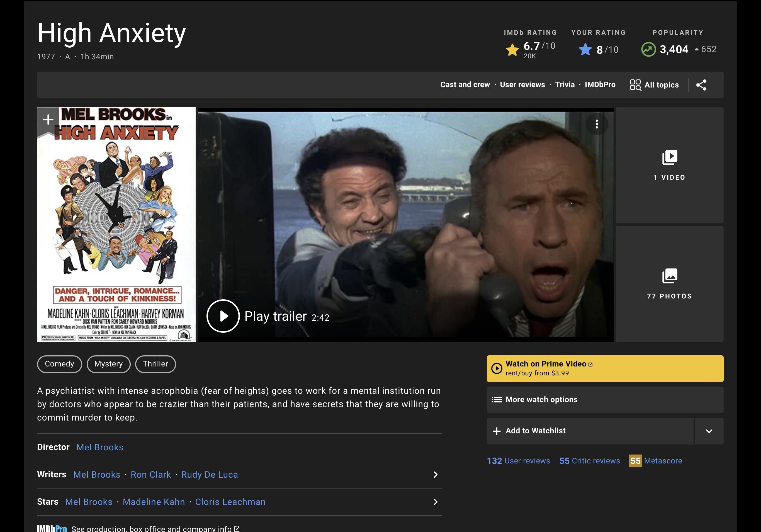Click the blue Your Rating star
This screenshot has height=532, width=761.
(585, 50)
